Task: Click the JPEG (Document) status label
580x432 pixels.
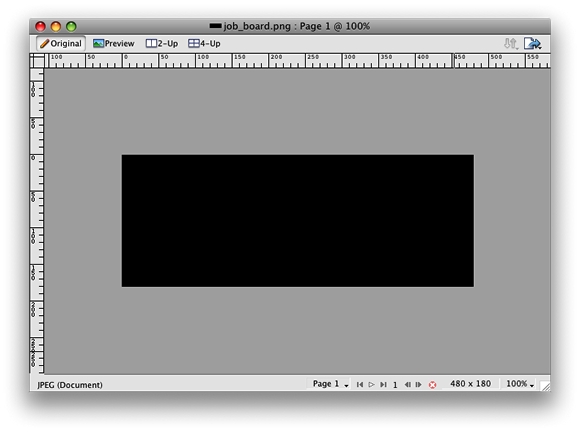Action: pyautogui.click(x=70, y=385)
